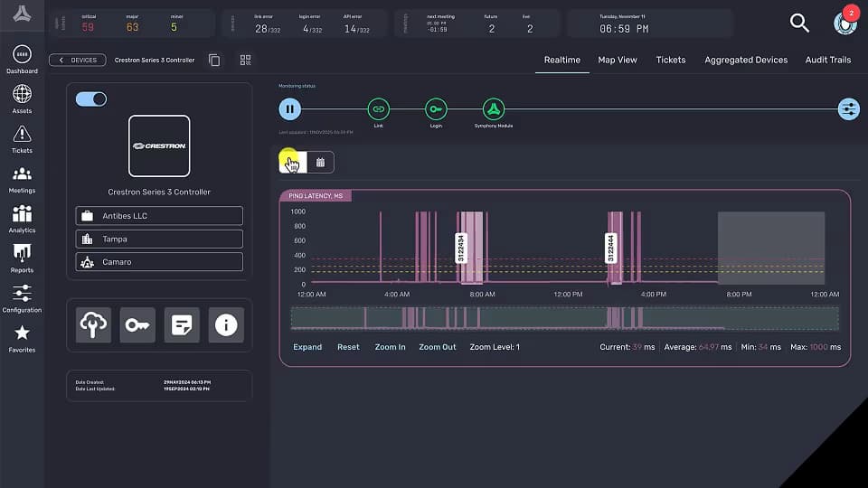Open the QR code icon
868x488 pixels.
pyautogui.click(x=245, y=61)
